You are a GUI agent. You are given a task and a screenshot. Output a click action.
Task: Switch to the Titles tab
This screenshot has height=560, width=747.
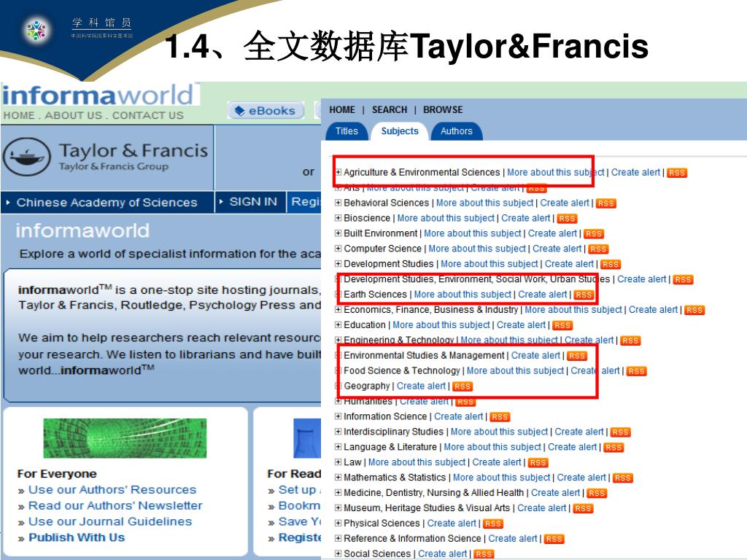coord(347,131)
